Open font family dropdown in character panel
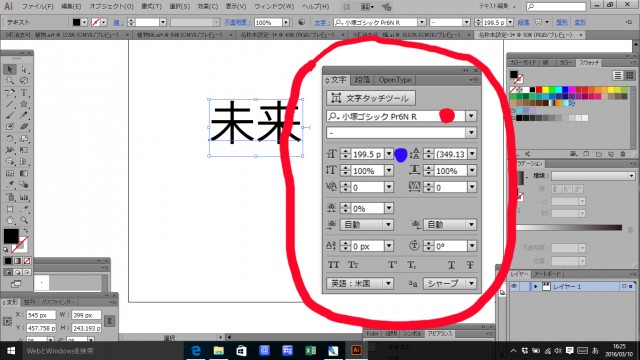 click(x=471, y=116)
